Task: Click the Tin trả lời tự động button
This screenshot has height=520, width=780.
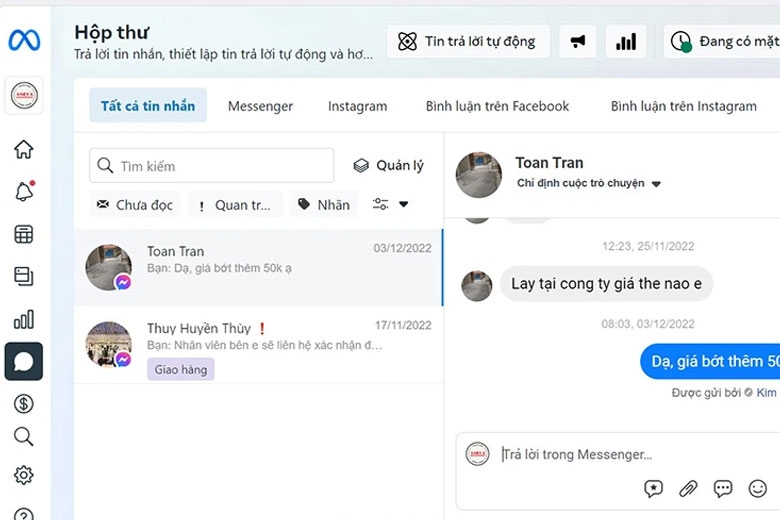Action: (x=468, y=41)
